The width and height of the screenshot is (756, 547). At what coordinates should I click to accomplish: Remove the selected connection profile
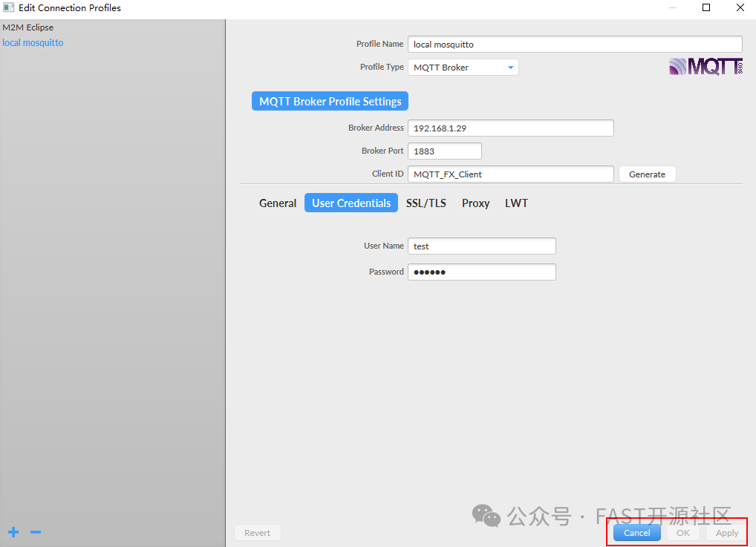coord(35,532)
